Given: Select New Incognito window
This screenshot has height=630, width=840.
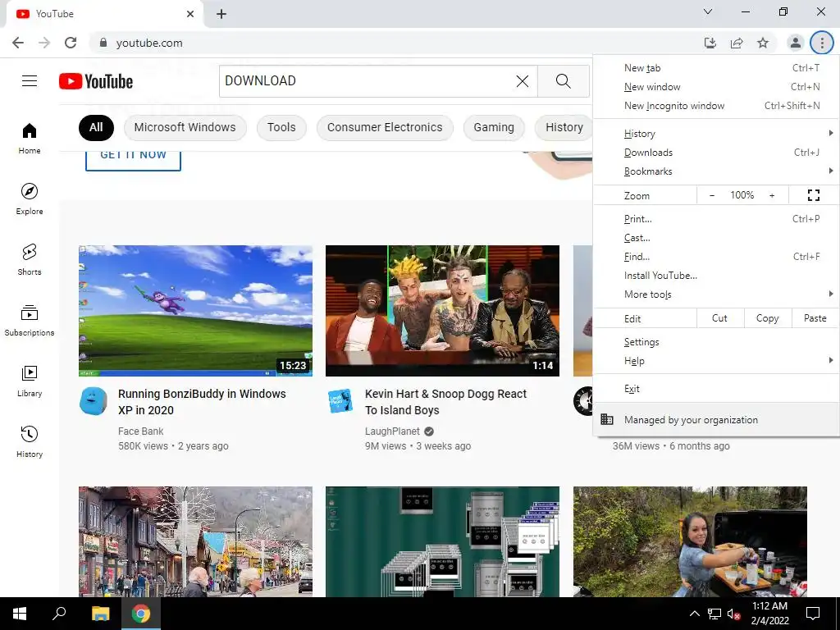Looking at the screenshot, I should (716, 106).
